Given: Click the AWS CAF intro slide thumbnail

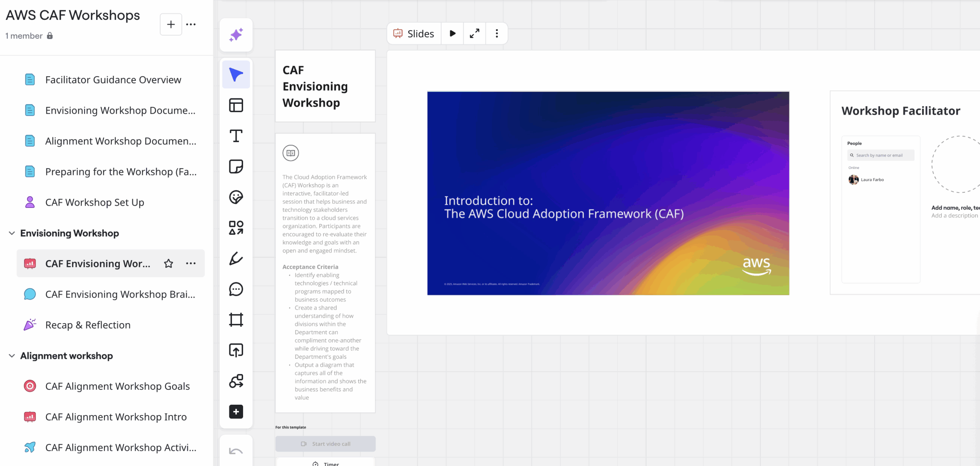Looking at the screenshot, I should pos(608,193).
